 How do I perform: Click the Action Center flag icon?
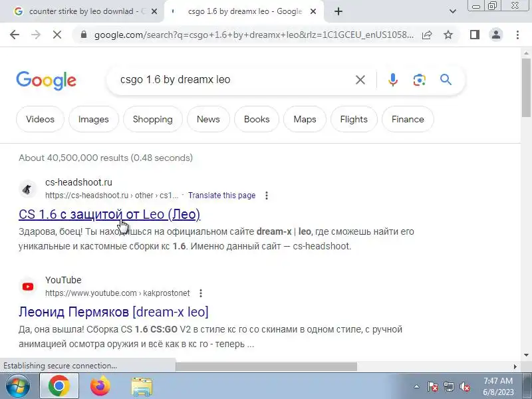[432, 386]
